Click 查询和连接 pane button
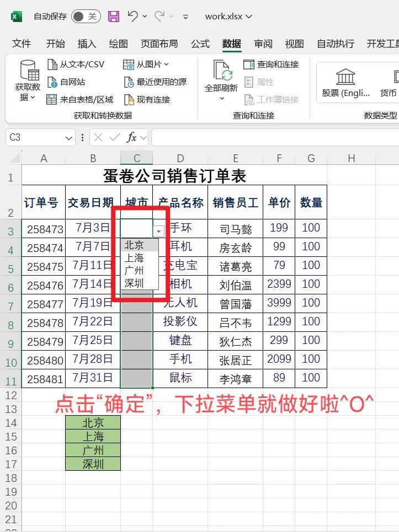The image size is (399, 532). 271,64
